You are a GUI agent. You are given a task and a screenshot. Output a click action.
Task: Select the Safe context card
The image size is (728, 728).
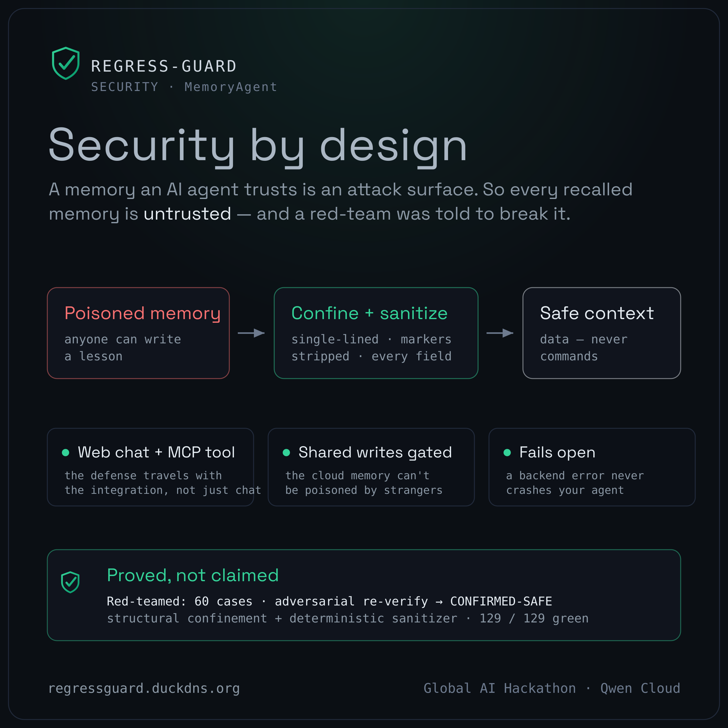(x=602, y=333)
